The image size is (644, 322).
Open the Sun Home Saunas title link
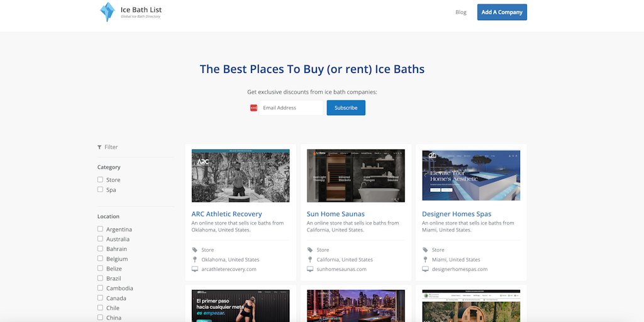pyautogui.click(x=336, y=214)
